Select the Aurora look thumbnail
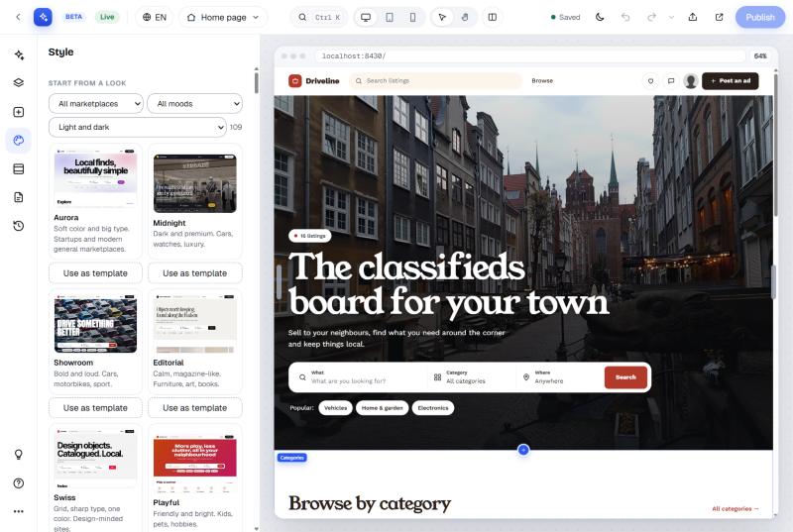793x532 pixels. (x=95, y=178)
